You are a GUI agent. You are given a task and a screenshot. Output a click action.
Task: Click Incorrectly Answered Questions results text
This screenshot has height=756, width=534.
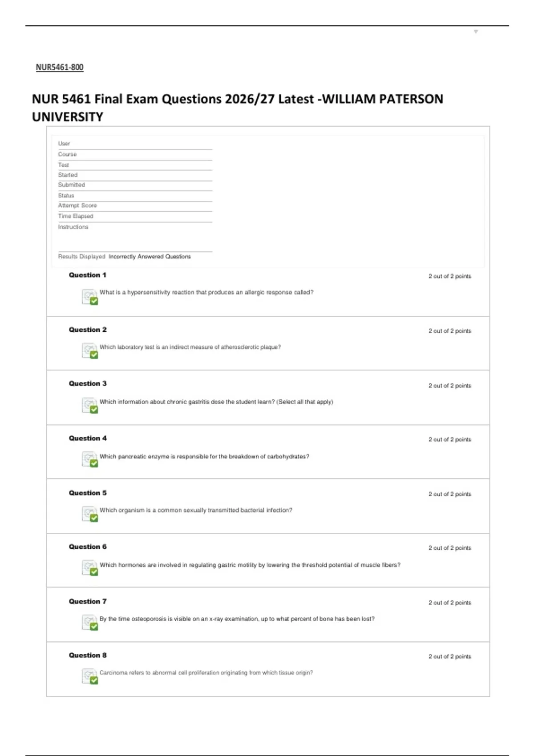pyautogui.click(x=150, y=257)
